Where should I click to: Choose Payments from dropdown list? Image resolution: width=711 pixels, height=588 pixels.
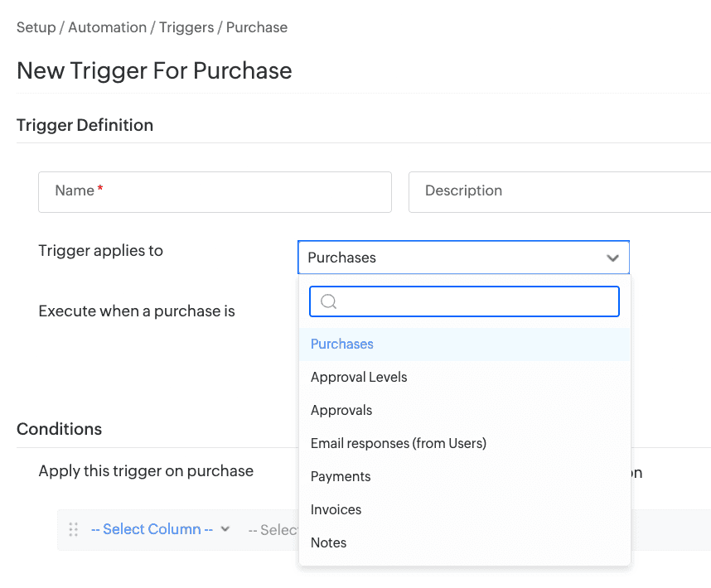coord(341,476)
